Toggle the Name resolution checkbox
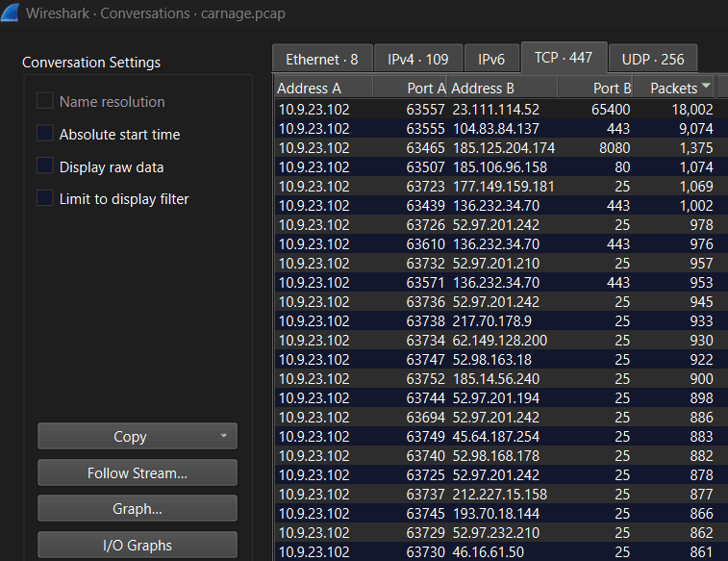The width and height of the screenshot is (728, 561). coord(44,100)
